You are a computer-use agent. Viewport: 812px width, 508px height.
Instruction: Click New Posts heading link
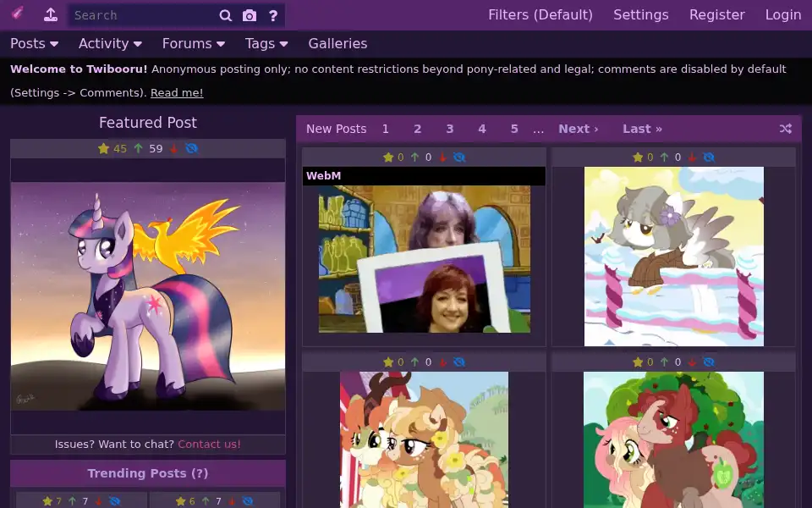336,129
